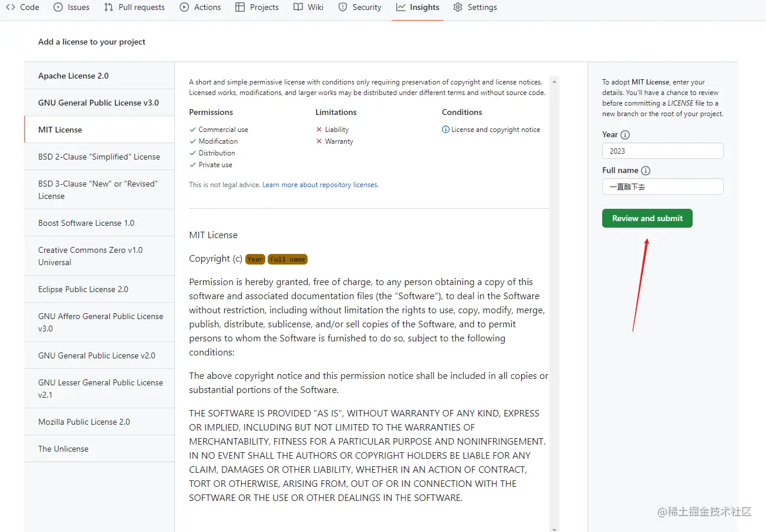Click the Security shield icon
766x532 pixels.
[x=343, y=7]
